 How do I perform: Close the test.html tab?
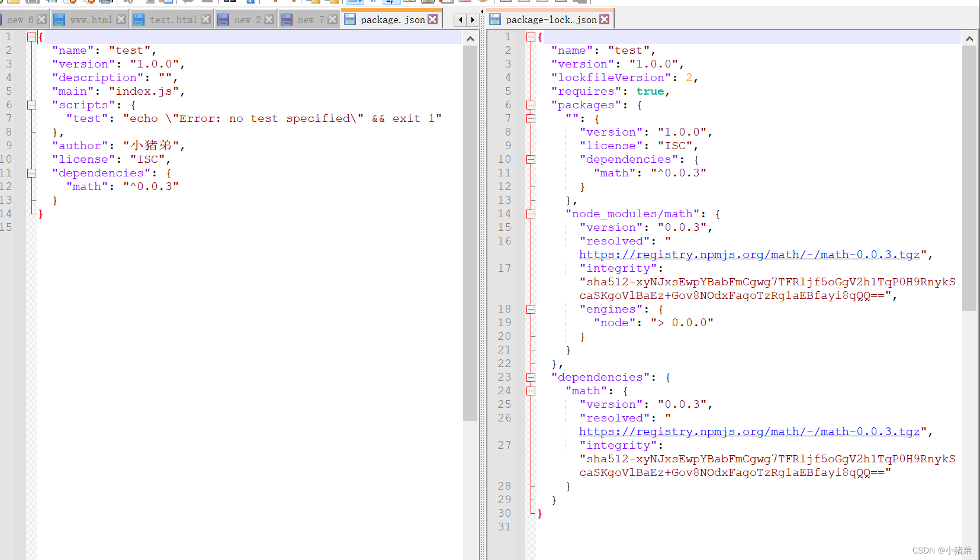pyautogui.click(x=206, y=20)
